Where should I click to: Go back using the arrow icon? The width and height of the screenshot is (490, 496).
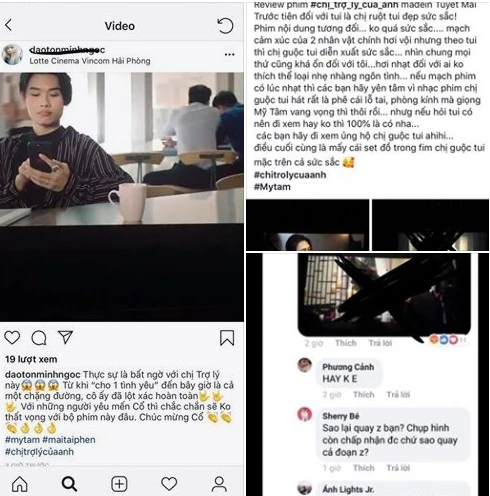[9, 25]
